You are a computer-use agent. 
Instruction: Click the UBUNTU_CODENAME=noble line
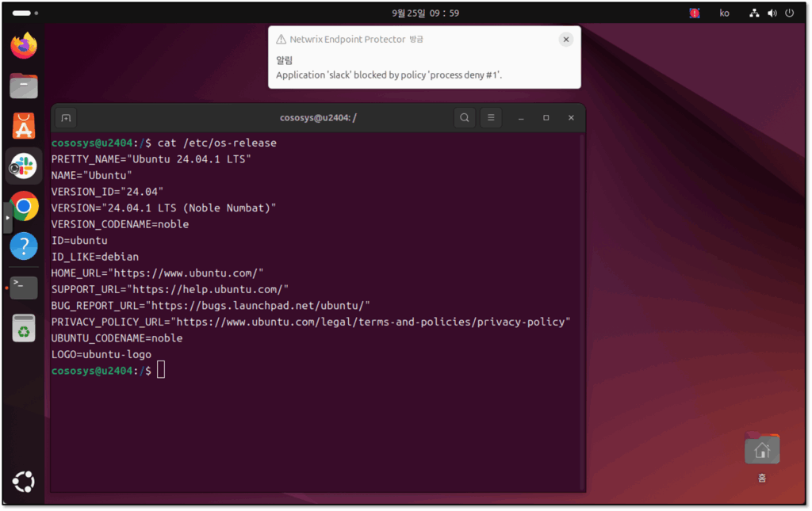click(x=117, y=338)
